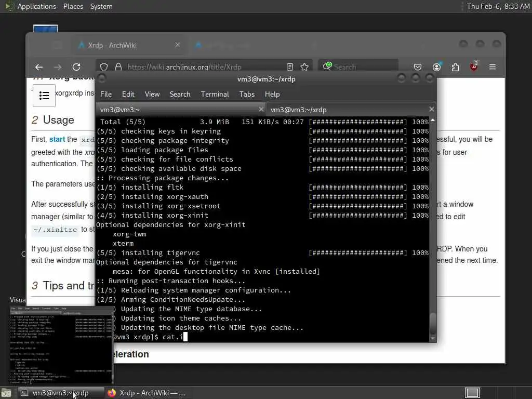Open the terminal Tabs menu
The width and height of the screenshot is (532, 399).
point(247,95)
